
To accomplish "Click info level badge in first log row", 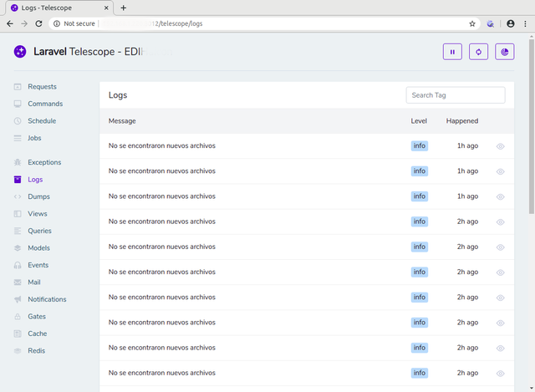I will pos(420,145).
